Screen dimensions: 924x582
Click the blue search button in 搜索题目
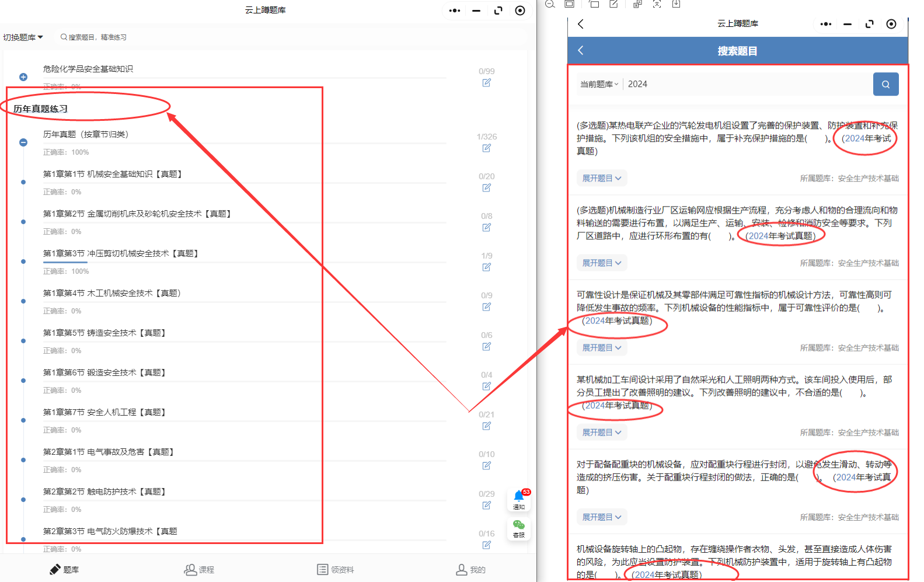(x=885, y=84)
